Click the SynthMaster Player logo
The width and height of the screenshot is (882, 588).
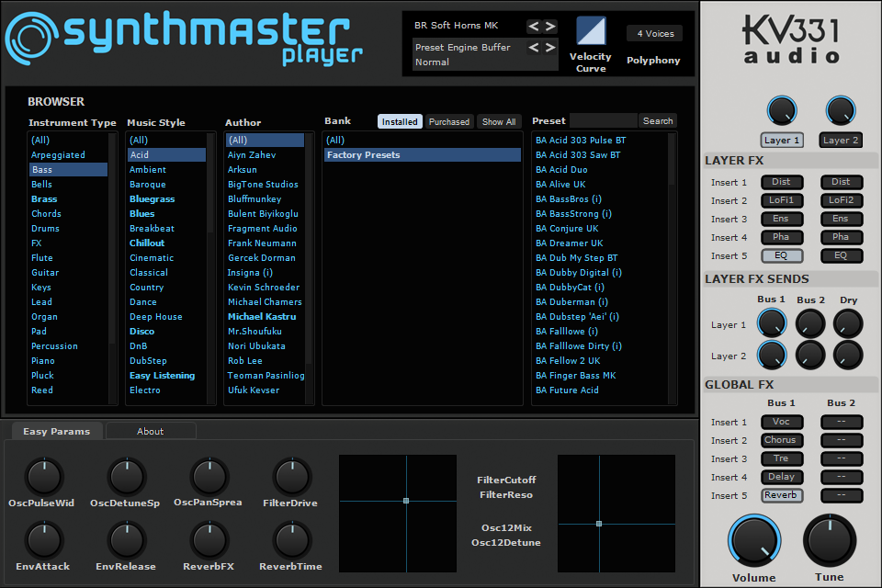(x=184, y=39)
